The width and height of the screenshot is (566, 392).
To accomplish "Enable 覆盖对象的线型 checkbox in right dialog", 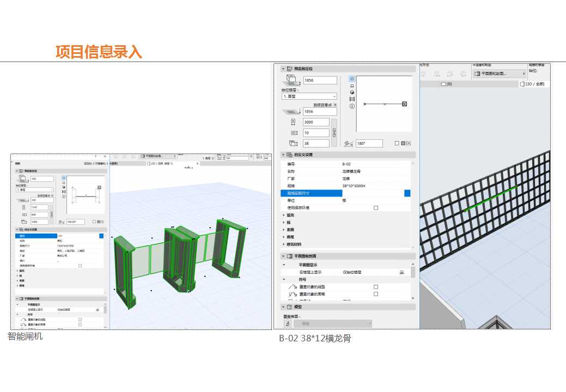I will click(x=376, y=286).
